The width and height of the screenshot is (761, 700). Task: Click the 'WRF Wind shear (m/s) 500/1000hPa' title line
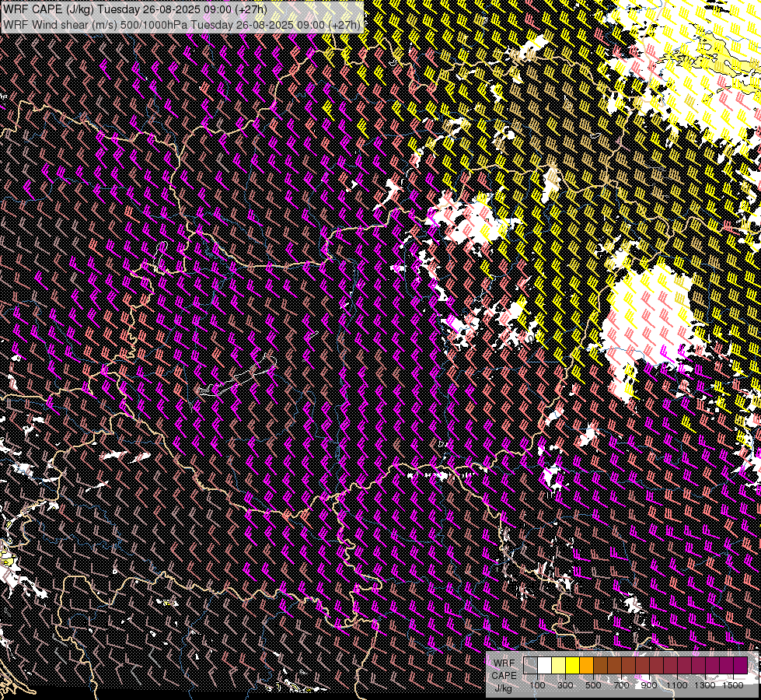tap(182, 25)
